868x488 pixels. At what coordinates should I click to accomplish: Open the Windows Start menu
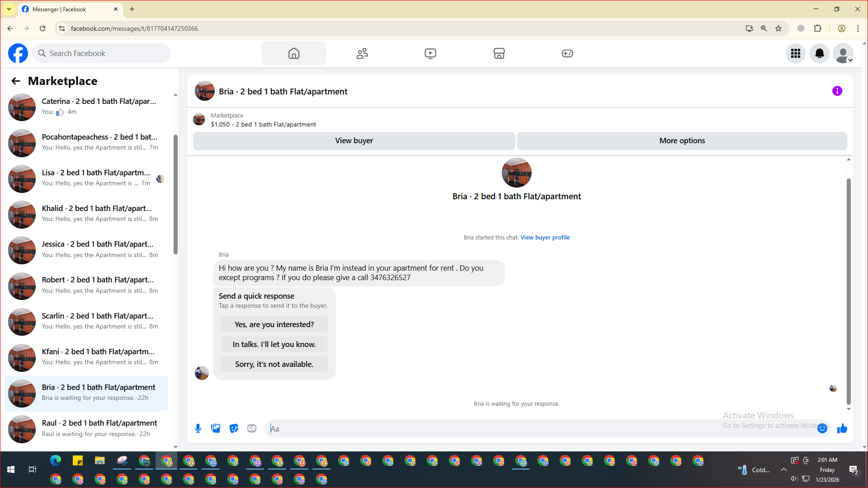(x=11, y=469)
